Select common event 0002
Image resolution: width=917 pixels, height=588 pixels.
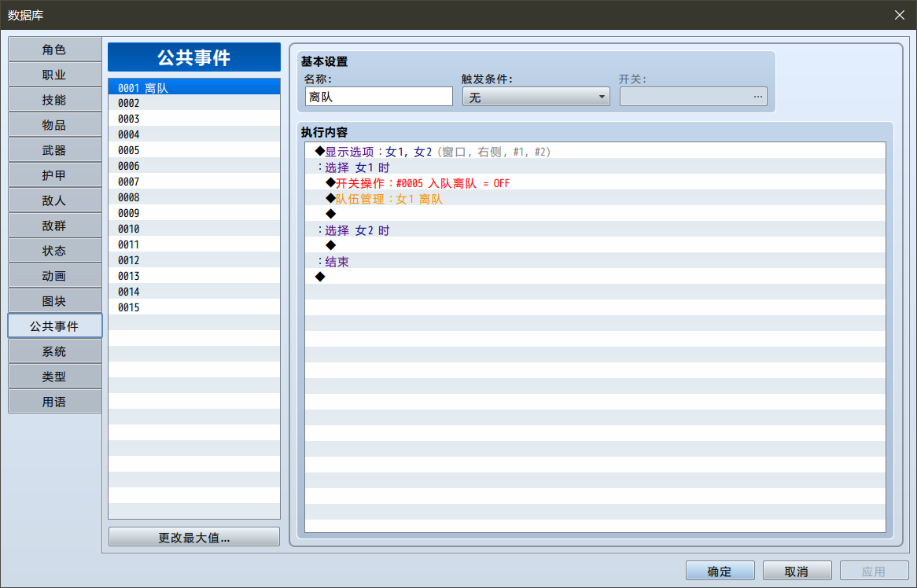point(194,103)
